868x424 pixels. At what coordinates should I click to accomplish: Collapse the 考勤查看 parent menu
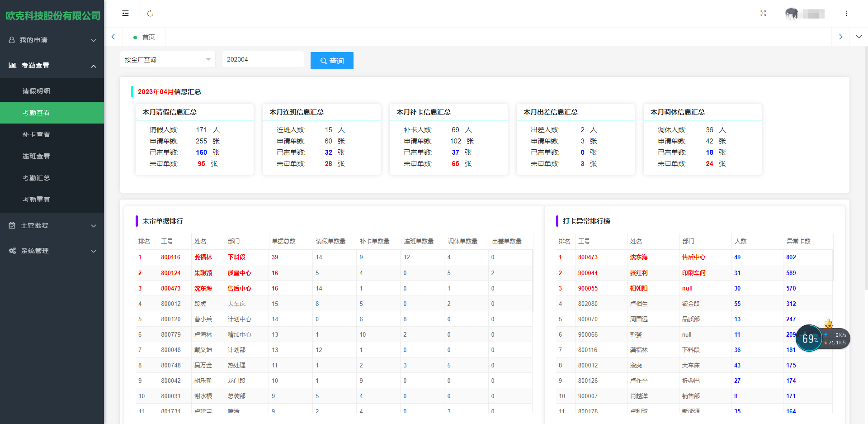point(52,65)
